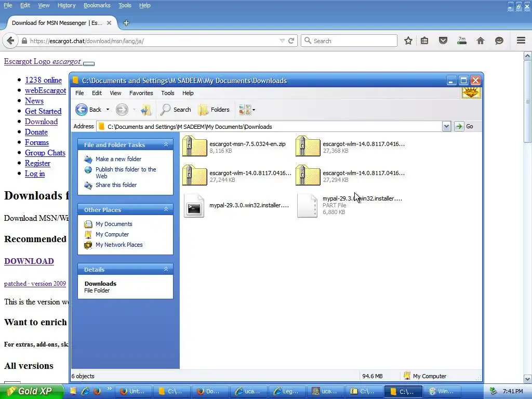Viewport: 532px width, 399px height.
Task: Click the Group Chats link
Action: 45,153
